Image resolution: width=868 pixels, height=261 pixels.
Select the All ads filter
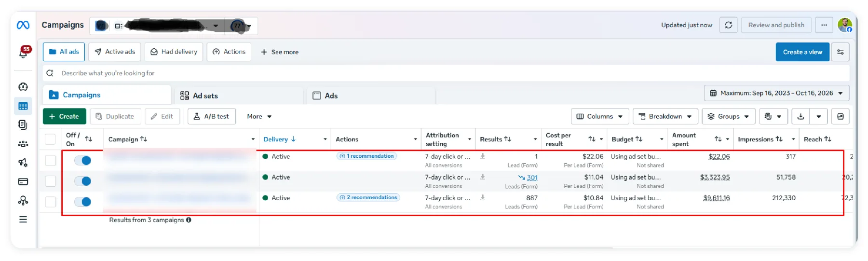point(64,52)
